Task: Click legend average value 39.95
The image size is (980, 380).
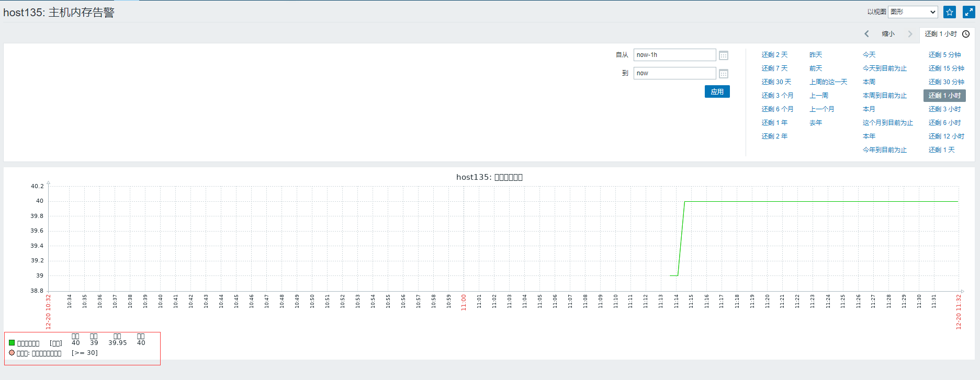Action: click(118, 343)
